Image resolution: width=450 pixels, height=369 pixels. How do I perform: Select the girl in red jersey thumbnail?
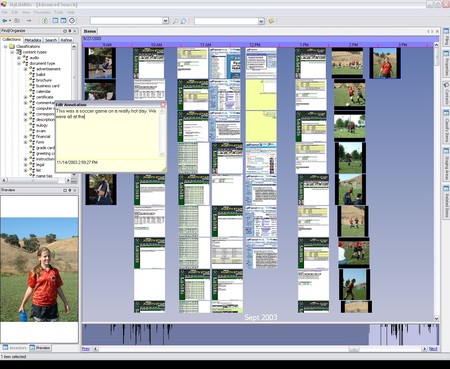pos(385,63)
